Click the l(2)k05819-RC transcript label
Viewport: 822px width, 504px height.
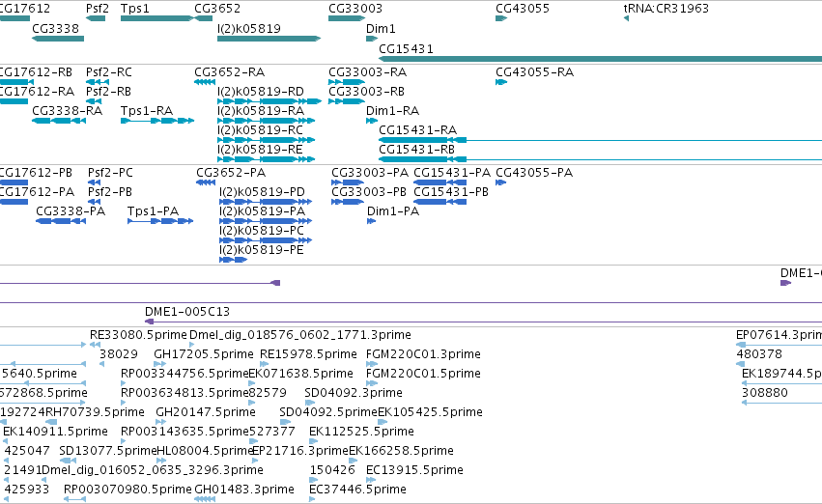point(260,130)
